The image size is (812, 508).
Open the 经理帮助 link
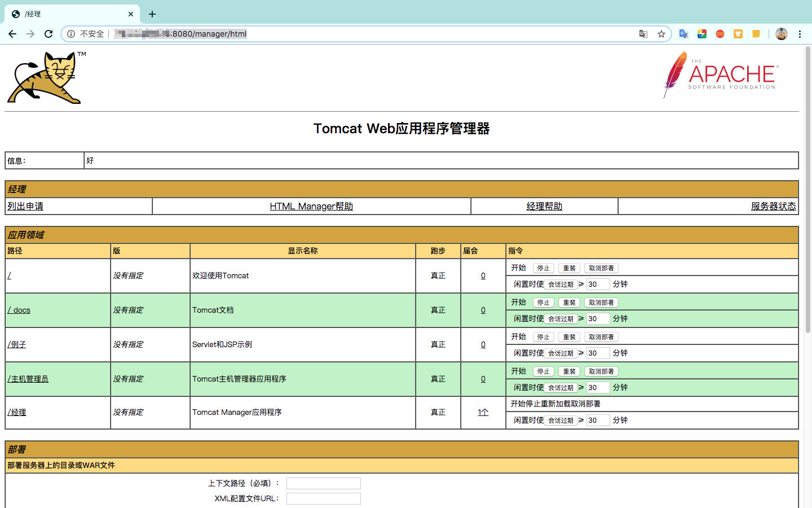tap(544, 206)
